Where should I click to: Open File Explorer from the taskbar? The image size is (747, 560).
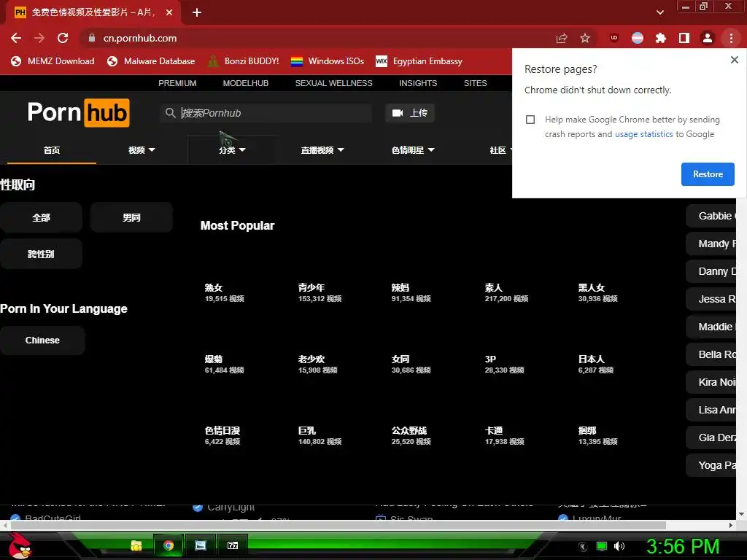[x=136, y=545]
